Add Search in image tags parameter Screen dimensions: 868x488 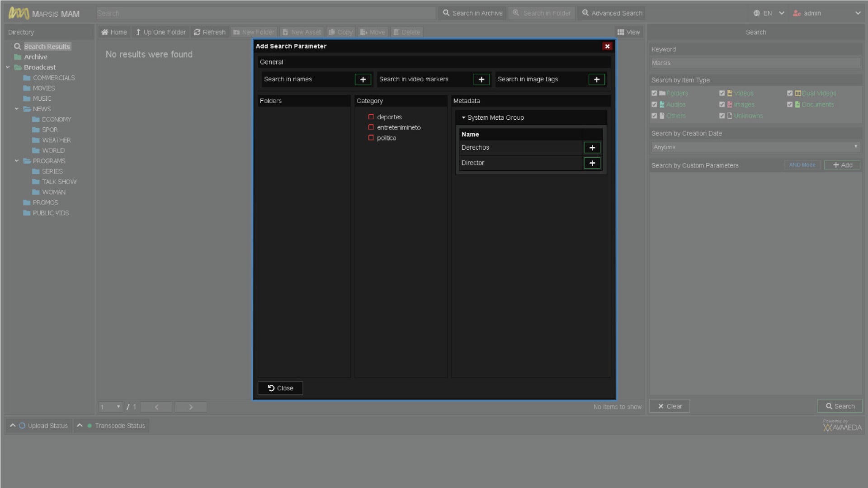pyautogui.click(x=596, y=80)
